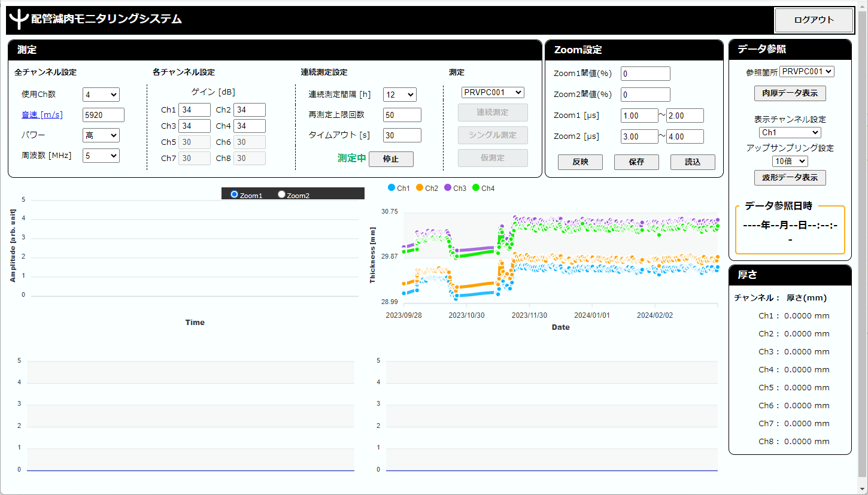Click the 再測定上限回数 input field
This screenshot has width=868, height=495.
click(402, 115)
